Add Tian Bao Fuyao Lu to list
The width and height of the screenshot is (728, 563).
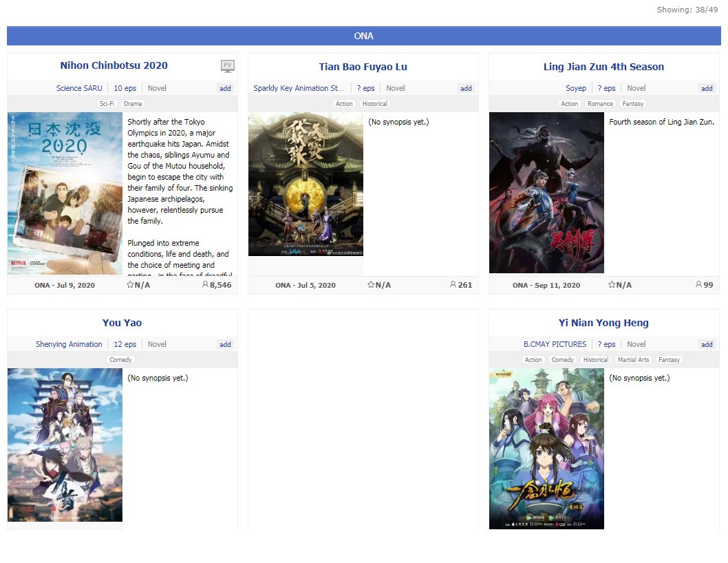[x=466, y=88]
